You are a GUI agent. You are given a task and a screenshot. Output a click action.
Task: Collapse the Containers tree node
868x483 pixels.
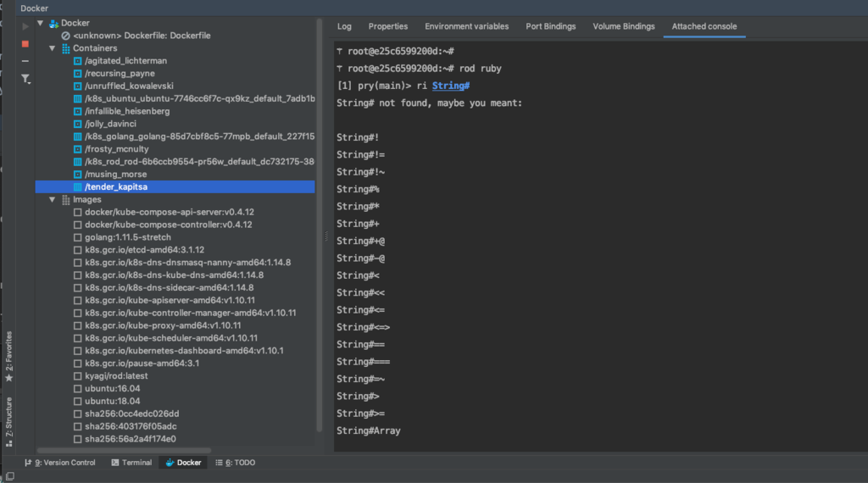coord(52,48)
